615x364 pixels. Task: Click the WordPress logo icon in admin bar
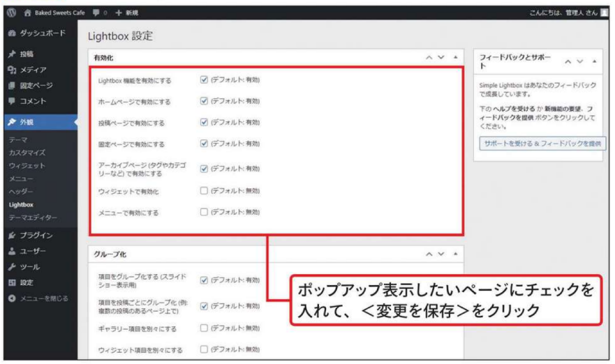(x=10, y=13)
